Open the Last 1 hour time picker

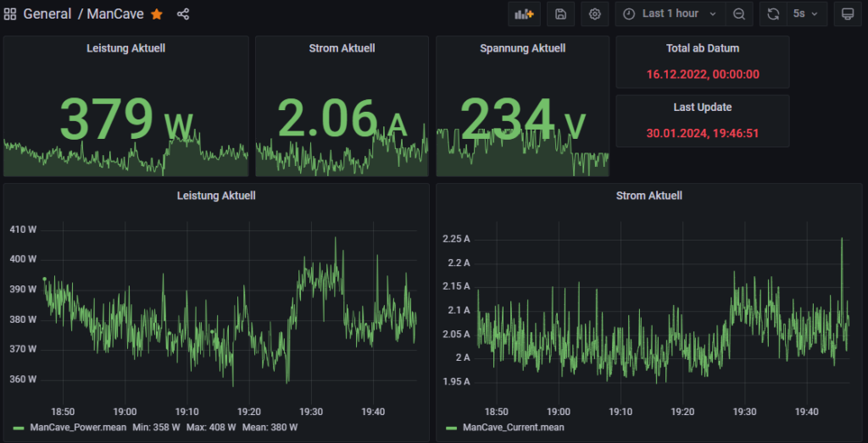(670, 14)
